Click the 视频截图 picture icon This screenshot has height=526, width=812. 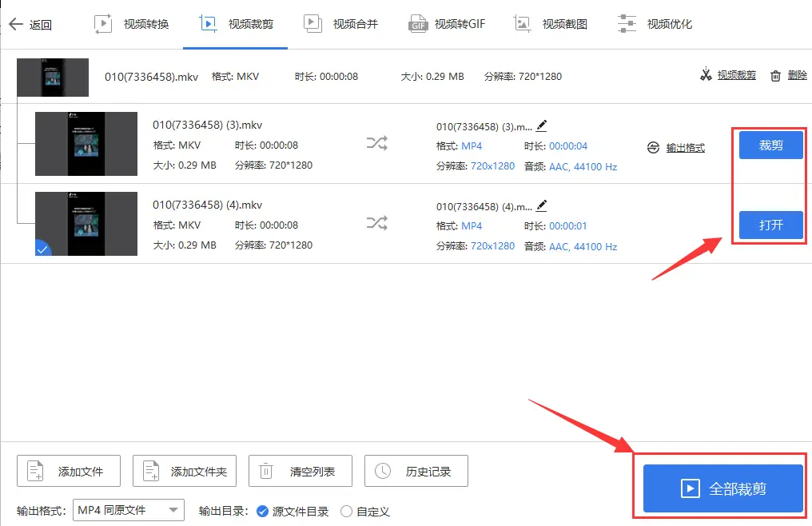522,24
